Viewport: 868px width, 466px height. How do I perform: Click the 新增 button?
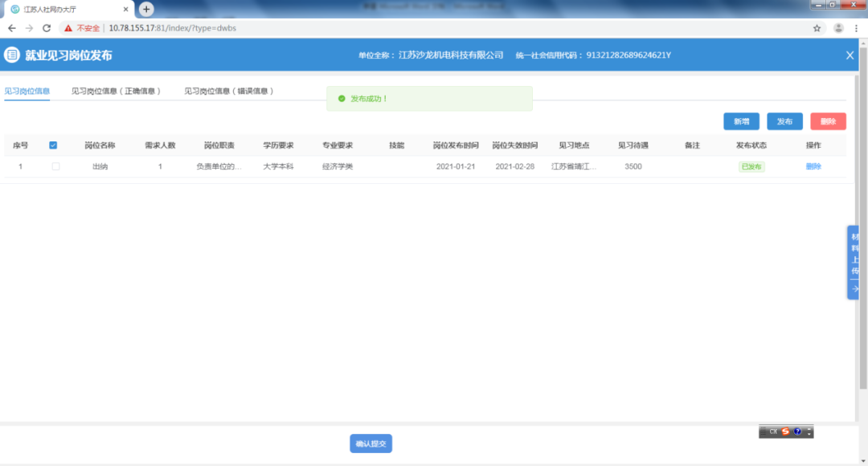[741, 121]
